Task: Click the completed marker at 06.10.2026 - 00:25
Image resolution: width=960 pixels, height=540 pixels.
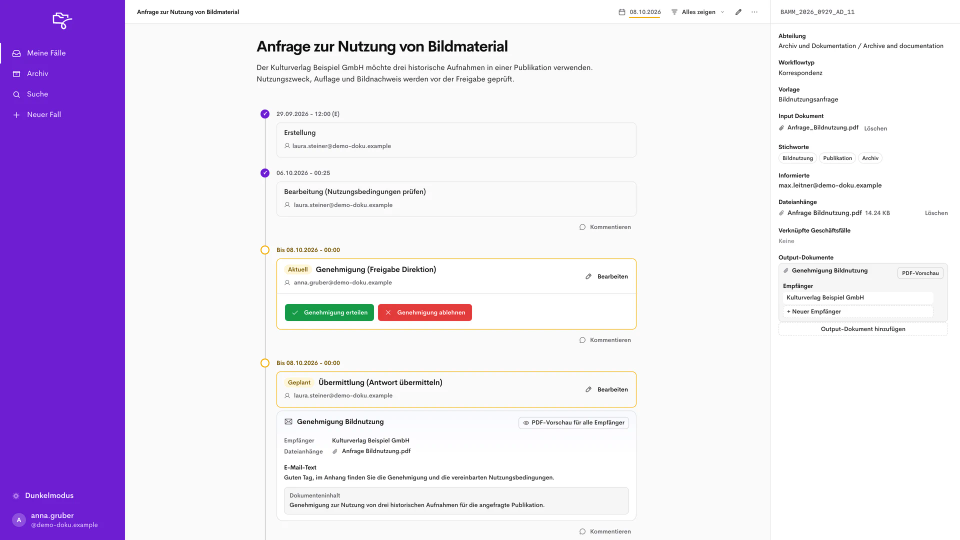Action: click(x=264, y=173)
